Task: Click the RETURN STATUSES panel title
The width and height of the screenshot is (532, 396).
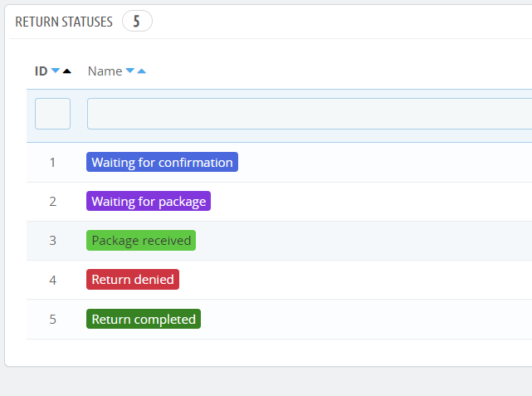Action: click(64, 22)
